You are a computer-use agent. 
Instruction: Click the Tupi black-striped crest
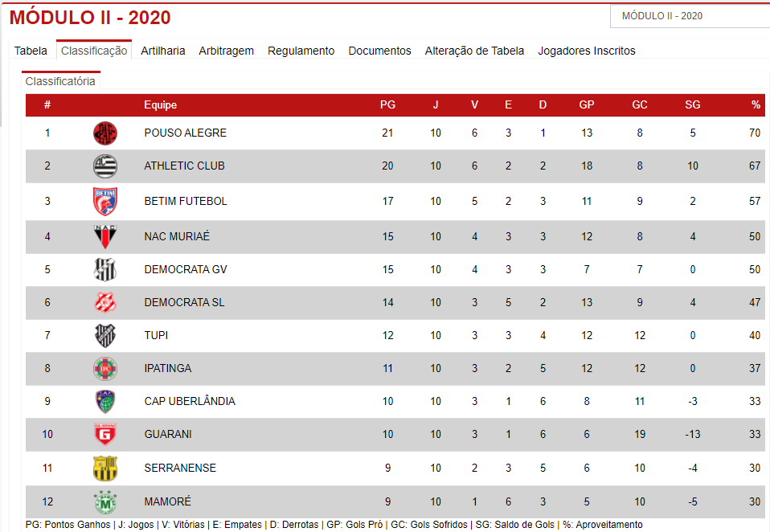click(x=105, y=336)
